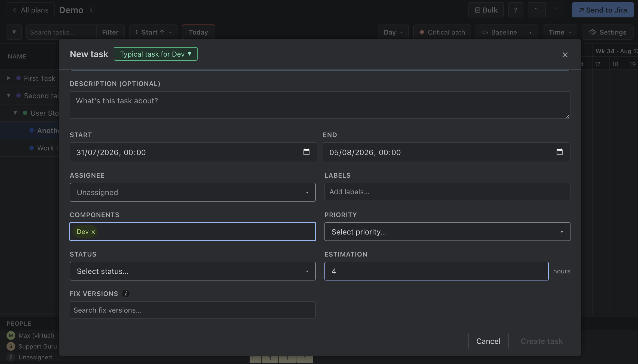Click the Unassigned question mark avatar
Image resolution: width=638 pixels, height=364 pixels.
pyautogui.click(x=11, y=357)
